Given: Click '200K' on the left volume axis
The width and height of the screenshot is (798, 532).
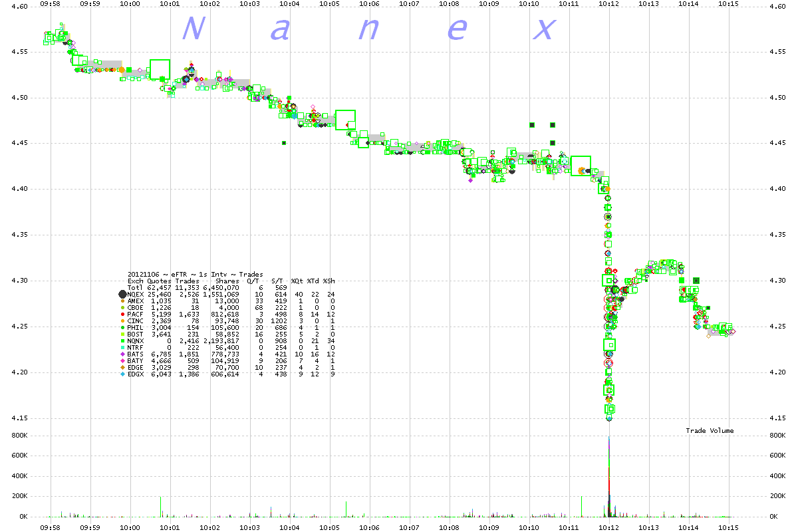Looking at the screenshot, I should pos(19,496).
